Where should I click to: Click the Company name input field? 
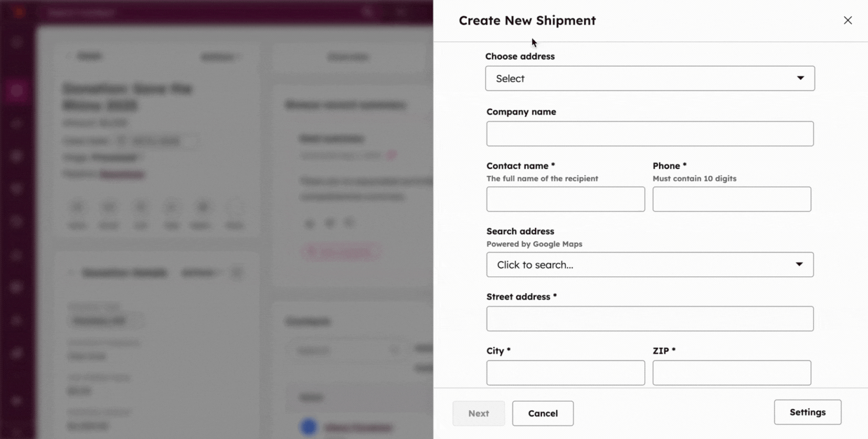click(x=649, y=134)
